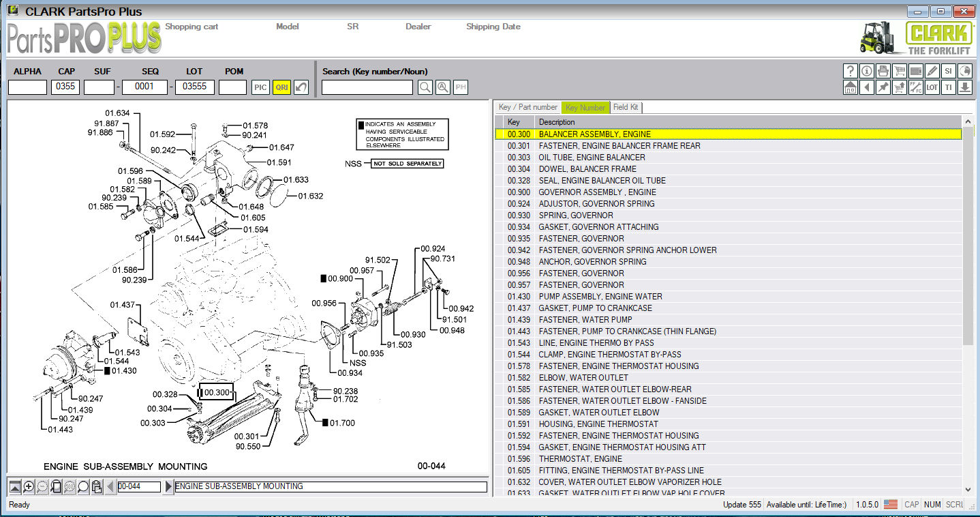980x517 pixels.
Task: Click the zoom-in magnifier under the diagram
Action: (29, 486)
